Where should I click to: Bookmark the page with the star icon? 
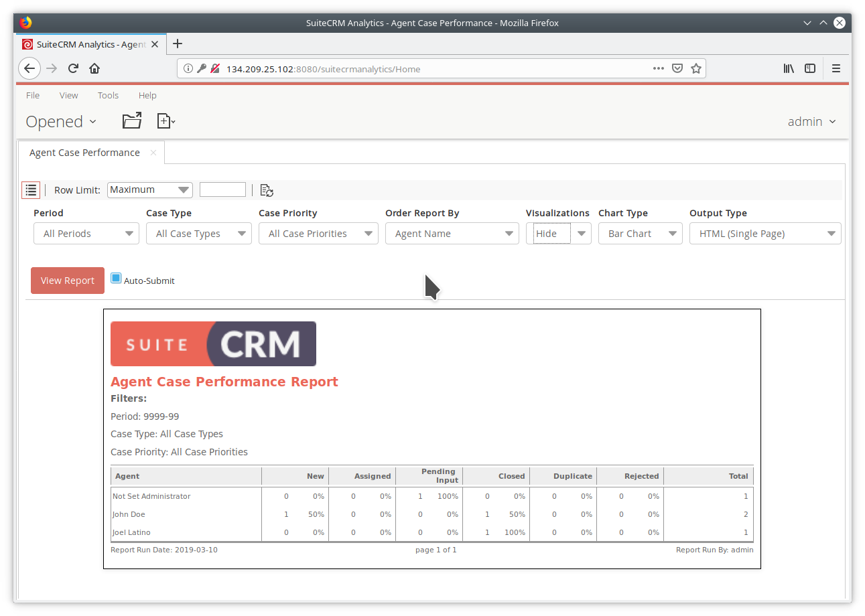(x=696, y=68)
